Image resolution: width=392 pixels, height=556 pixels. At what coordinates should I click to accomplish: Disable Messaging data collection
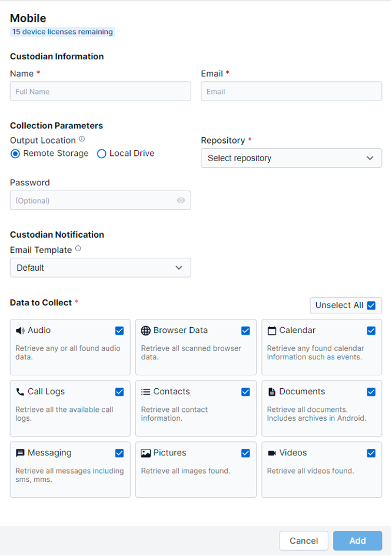pyautogui.click(x=119, y=453)
